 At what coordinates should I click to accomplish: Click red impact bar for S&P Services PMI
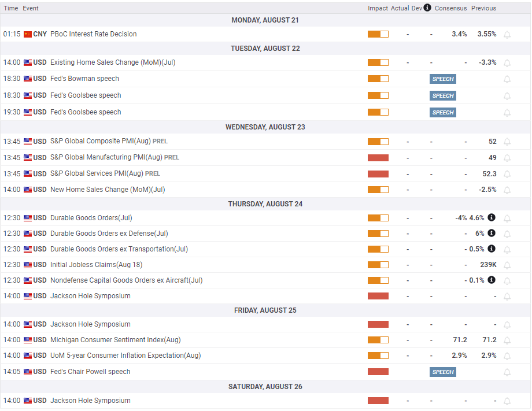pyautogui.click(x=378, y=174)
